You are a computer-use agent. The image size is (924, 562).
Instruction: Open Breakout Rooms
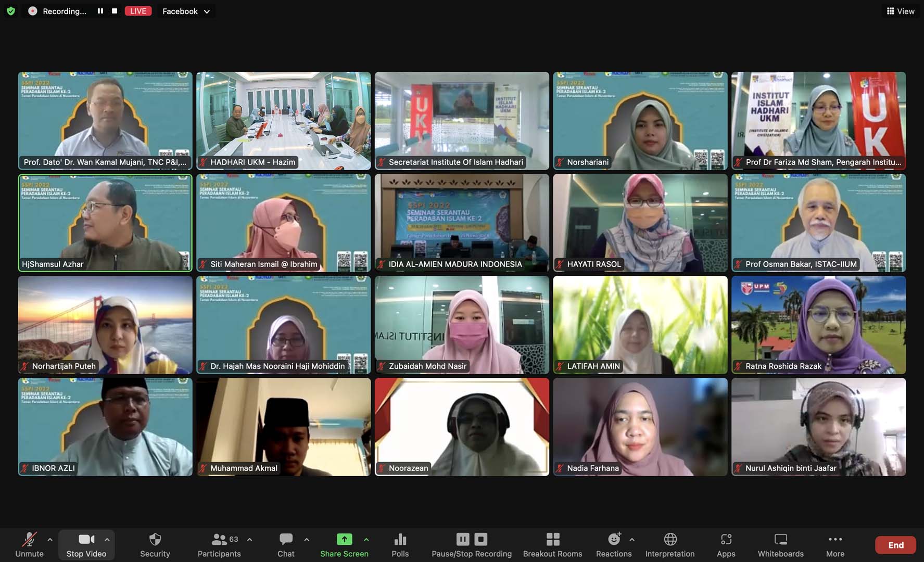pyautogui.click(x=552, y=544)
